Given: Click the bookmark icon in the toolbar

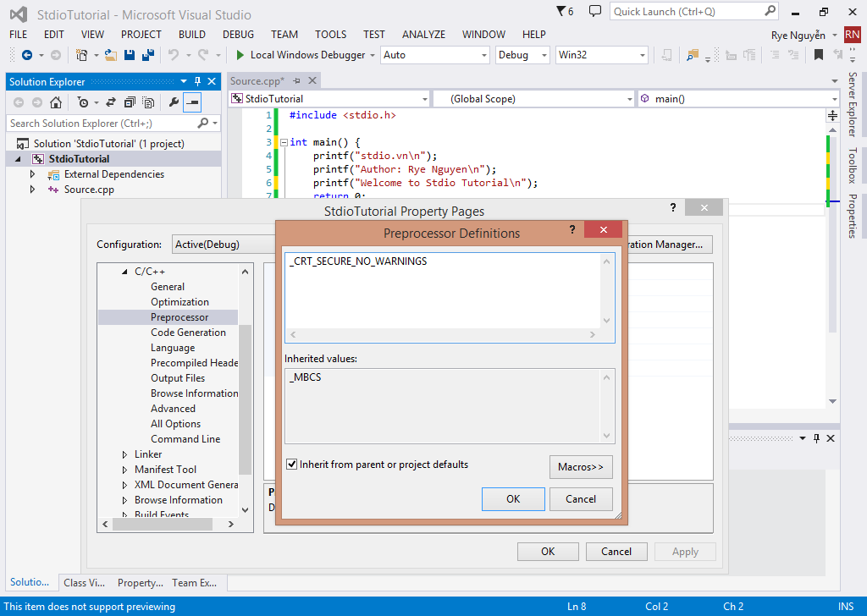Looking at the screenshot, I should [x=819, y=55].
